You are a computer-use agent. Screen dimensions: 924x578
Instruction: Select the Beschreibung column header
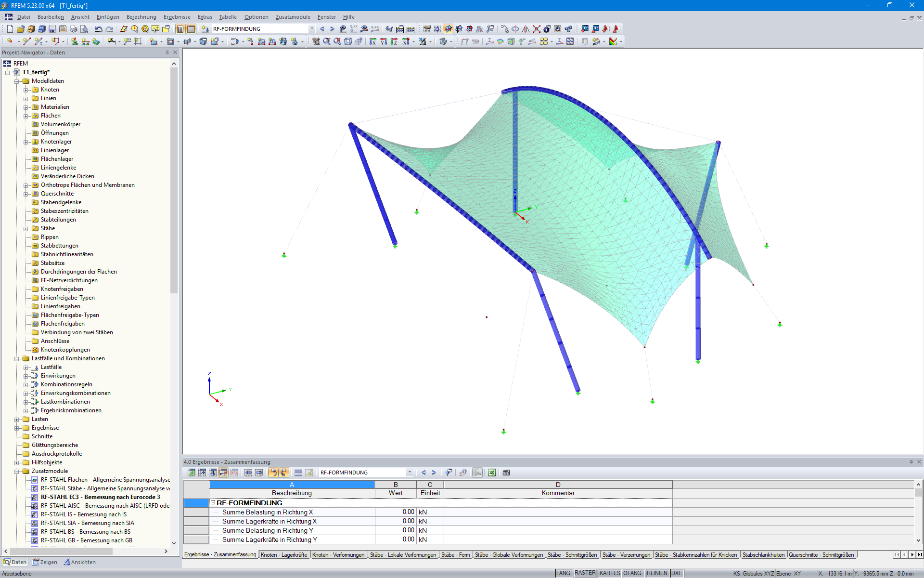tap(292, 493)
